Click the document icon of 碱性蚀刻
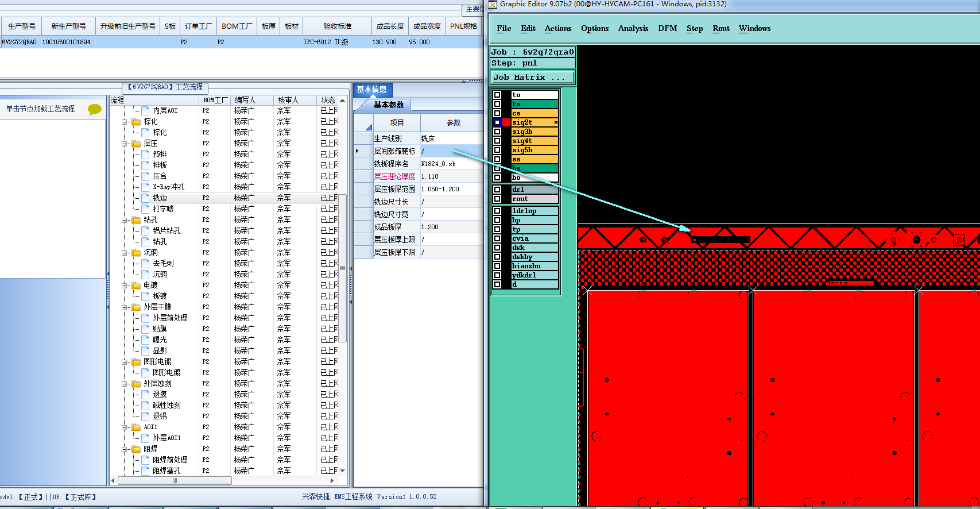This screenshot has height=509, width=980. pyautogui.click(x=145, y=405)
